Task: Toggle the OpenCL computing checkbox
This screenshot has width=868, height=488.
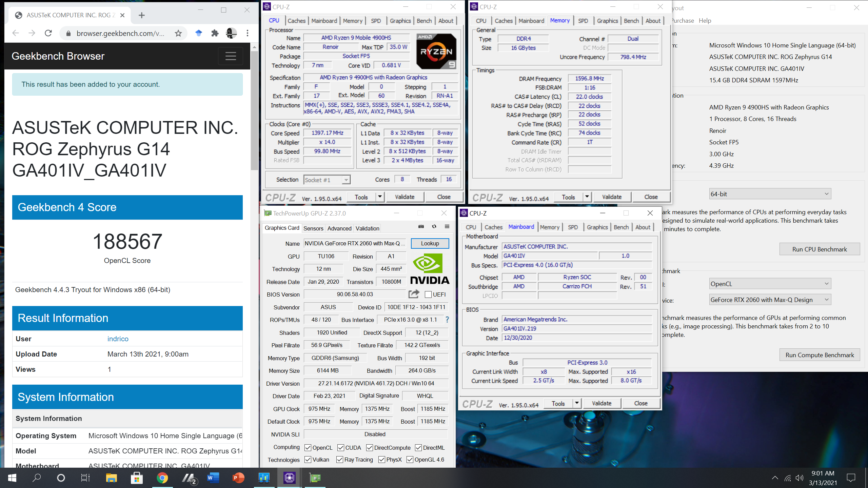Action: pyautogui.click(x=308, y=448)
